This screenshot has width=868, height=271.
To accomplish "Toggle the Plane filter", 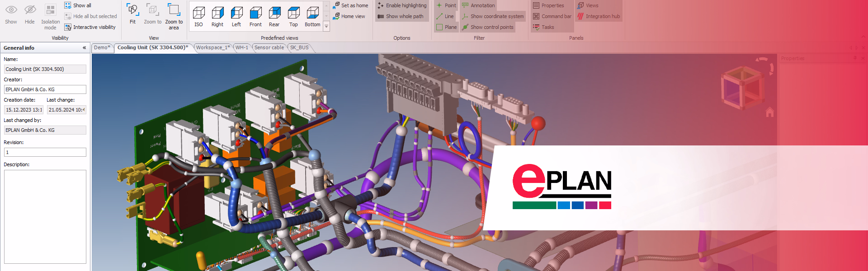I will pos(446,27).
